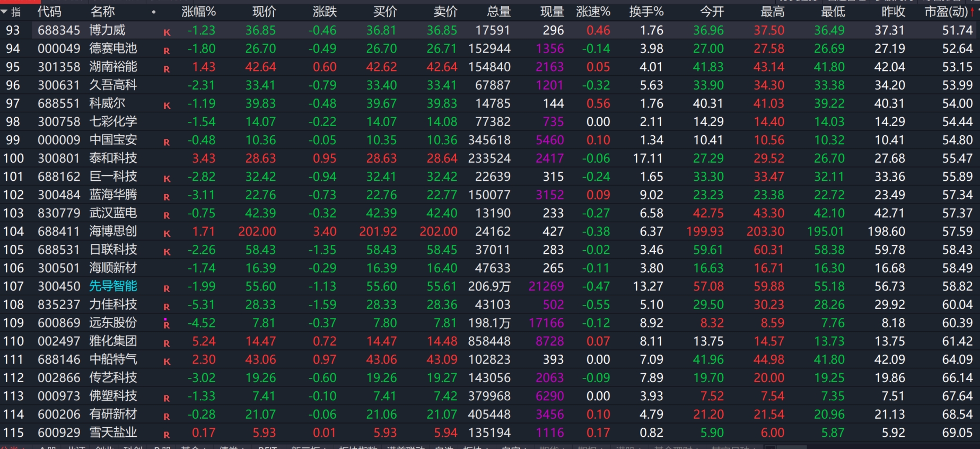Sort by the 总量 column header
Screen dimensions: 980x449
[499, 12]
